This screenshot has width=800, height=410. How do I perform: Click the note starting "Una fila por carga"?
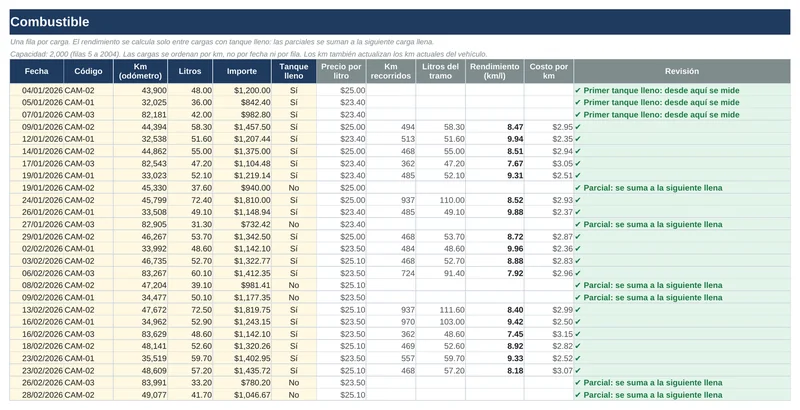coord(222,42)
